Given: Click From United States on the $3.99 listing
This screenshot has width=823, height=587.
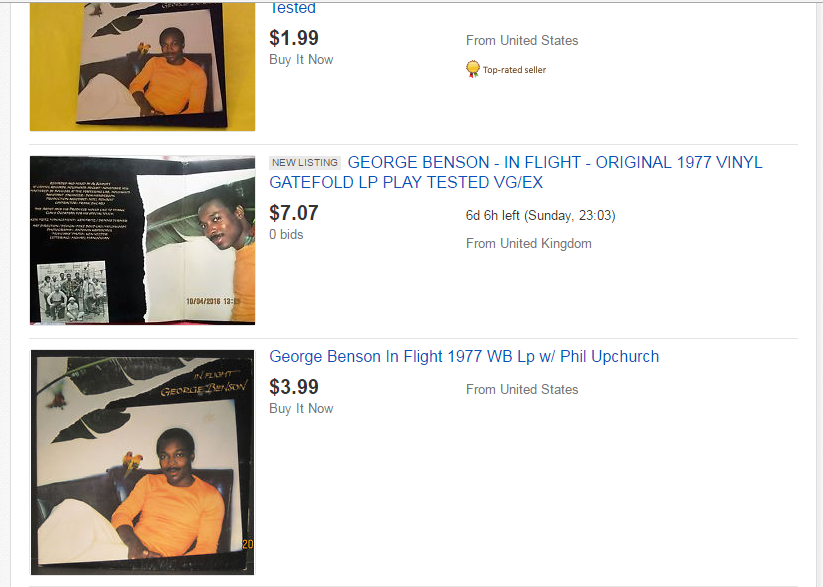Looking at the screenshot, I should (522, 389).
